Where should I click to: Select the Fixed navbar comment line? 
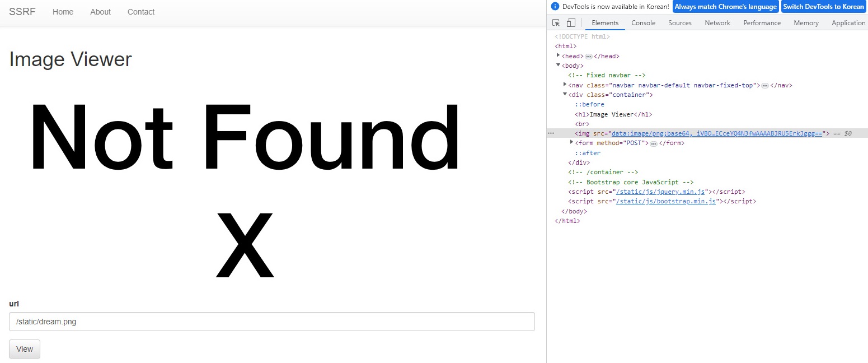[607, 75]
